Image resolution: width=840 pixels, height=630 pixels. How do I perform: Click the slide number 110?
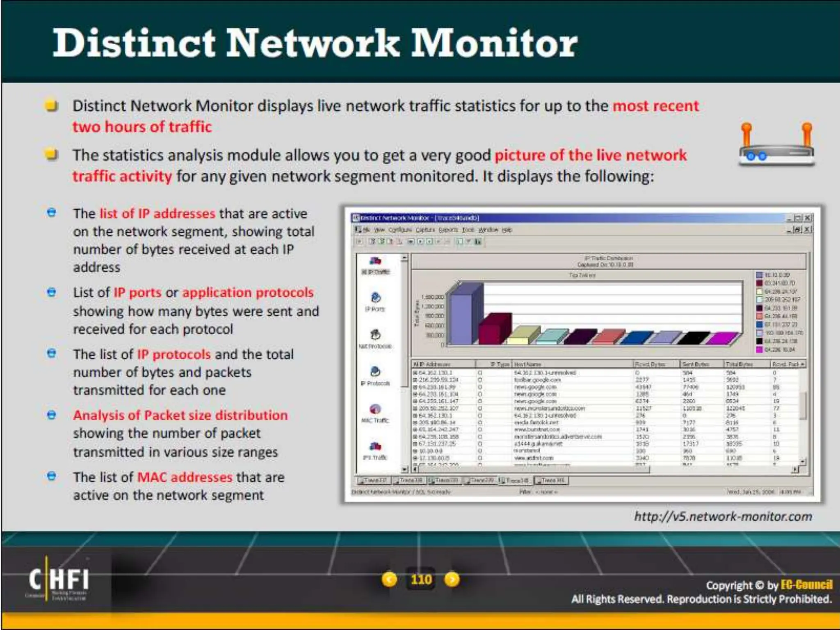pyautogui.click(x=421, y=580)
